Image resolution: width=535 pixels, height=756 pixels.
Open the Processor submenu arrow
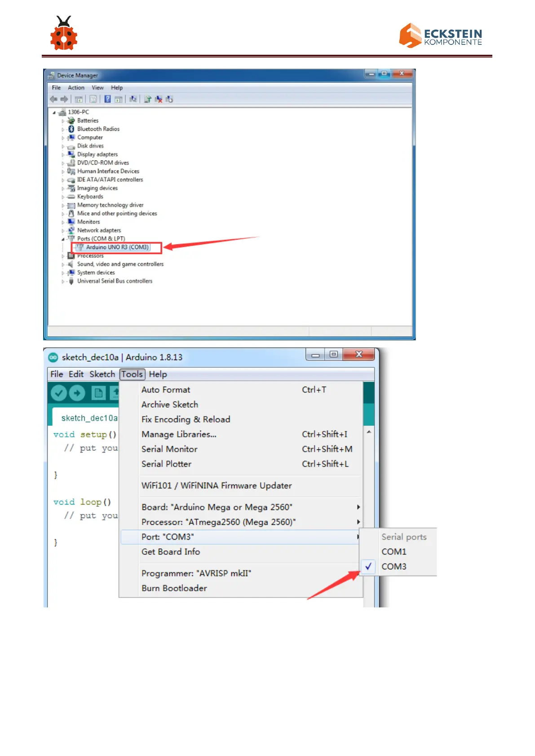[x=358, y=522]
